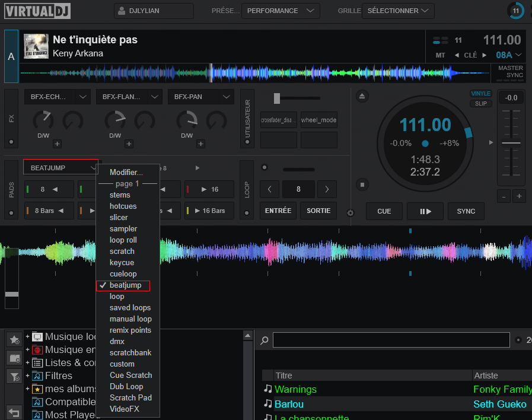532x420 pixels.
Task: Open the PERFORMANCE layout dropdown
Action: [281, 11]
